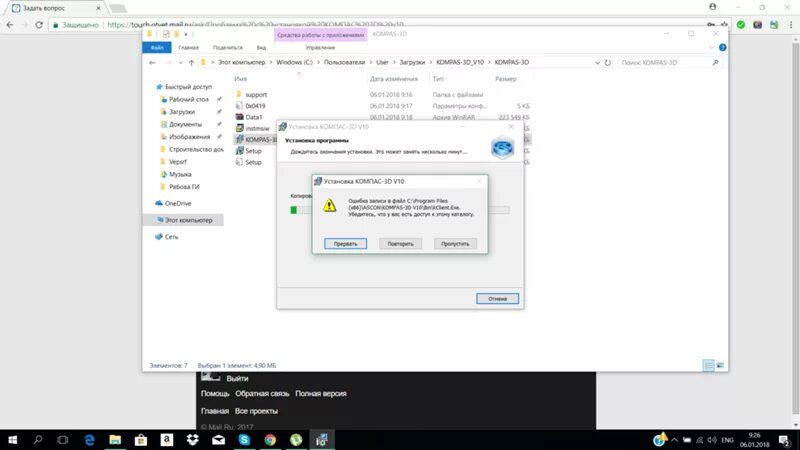Select Сеть in navigation pane
Screen dimensions: 800x450
(171, 237)
